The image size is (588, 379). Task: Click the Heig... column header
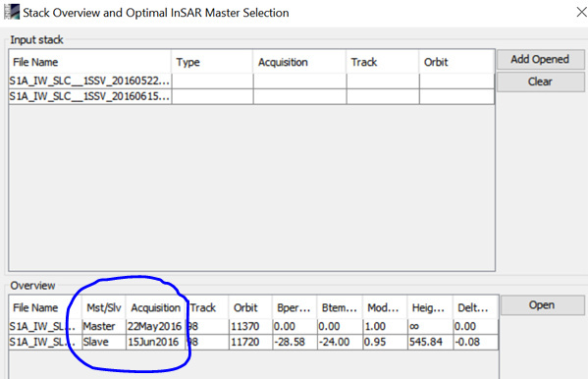430,307
